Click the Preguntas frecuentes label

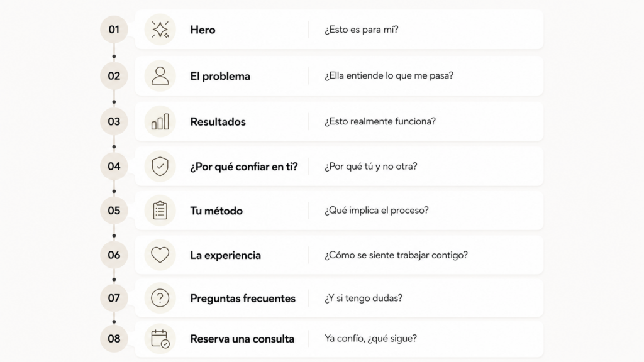pyautogui.click(x=243, y=299)
